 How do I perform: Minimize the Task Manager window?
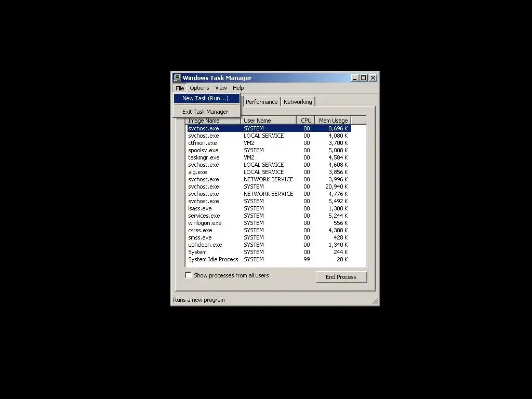point(355,78)
